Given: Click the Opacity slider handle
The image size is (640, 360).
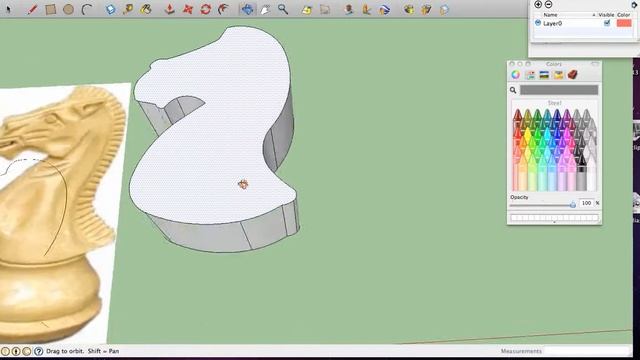Looking at the screenshot, I should (x=573, y=204).
